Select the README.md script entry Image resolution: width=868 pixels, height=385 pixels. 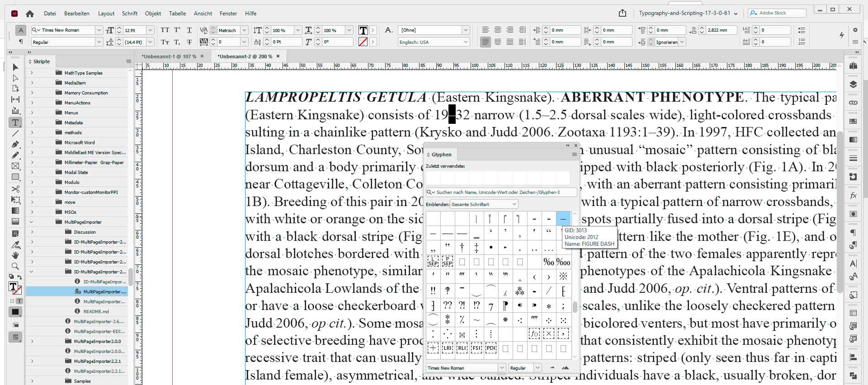96,311
